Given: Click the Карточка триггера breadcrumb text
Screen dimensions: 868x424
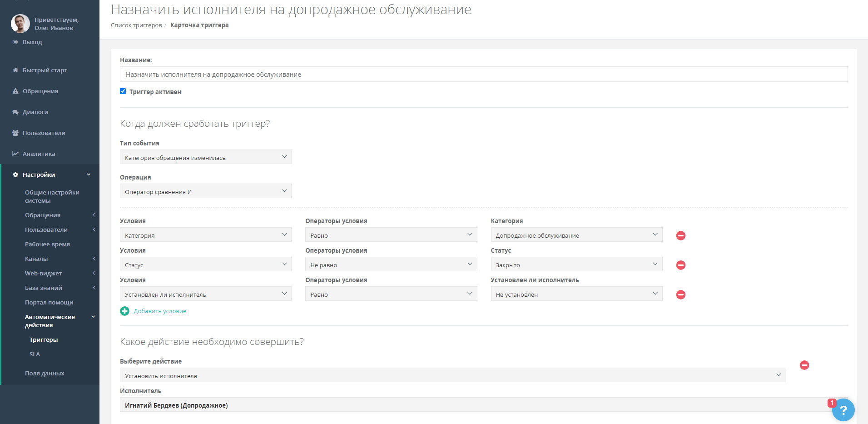Looking at the screenshot, I should [x=199, y=25].
